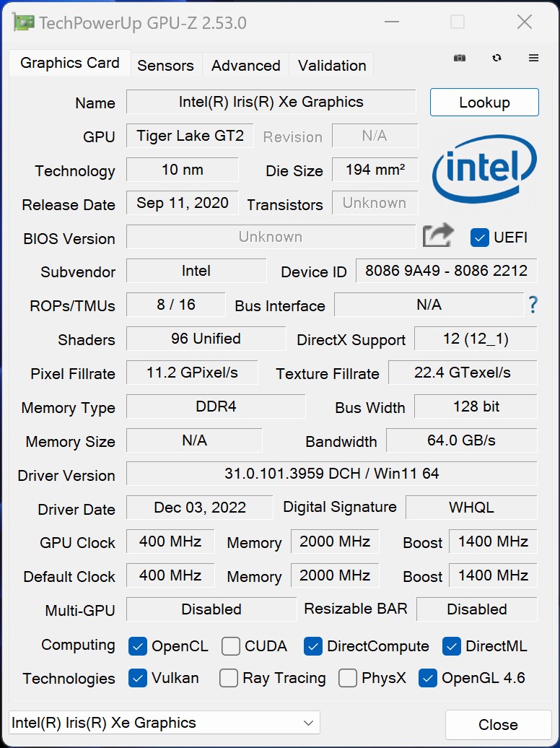Image resolution: width=560 pixels, height=748 pixels.
Task: Uncheck the Vulkan checkbox
Action: coord(138,678)
